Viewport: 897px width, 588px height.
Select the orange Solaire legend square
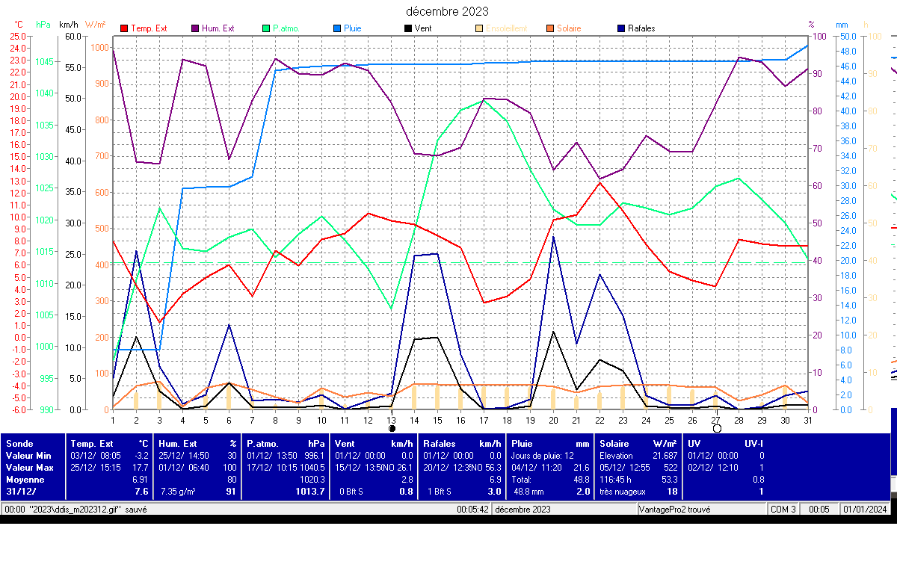coord(549,28)
